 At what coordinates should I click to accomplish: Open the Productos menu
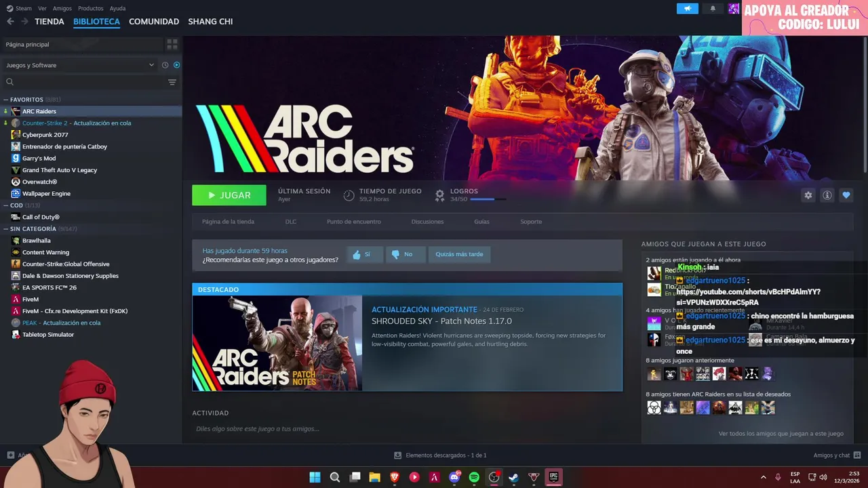(x=91, y=8)
